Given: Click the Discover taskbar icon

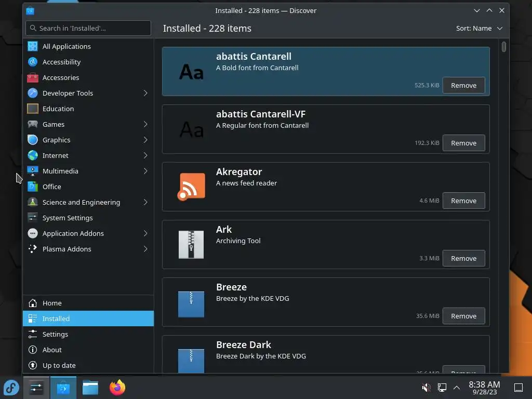Looking at the screenshot, I should pyautogui.click(x=63, y=388).
